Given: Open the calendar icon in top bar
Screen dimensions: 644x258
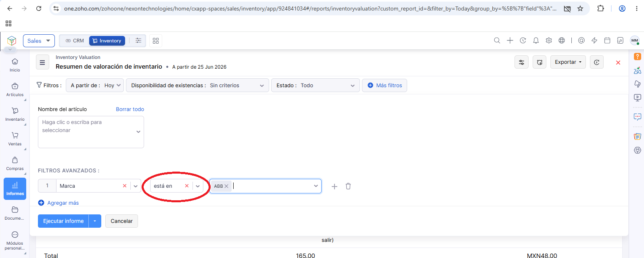Looking at the screenshot, I should click(607, 40).
